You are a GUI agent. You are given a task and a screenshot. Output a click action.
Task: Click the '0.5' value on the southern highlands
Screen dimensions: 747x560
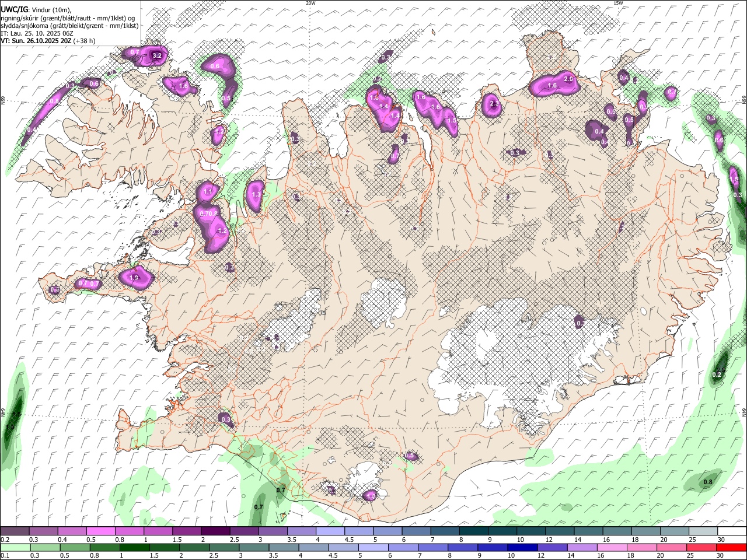pyautogui.click(x=410, y=456)
